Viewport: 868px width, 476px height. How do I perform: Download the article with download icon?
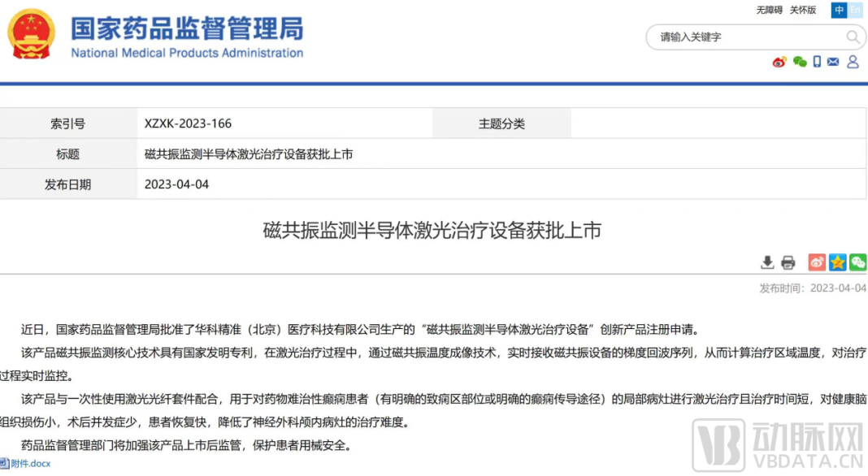767,262
